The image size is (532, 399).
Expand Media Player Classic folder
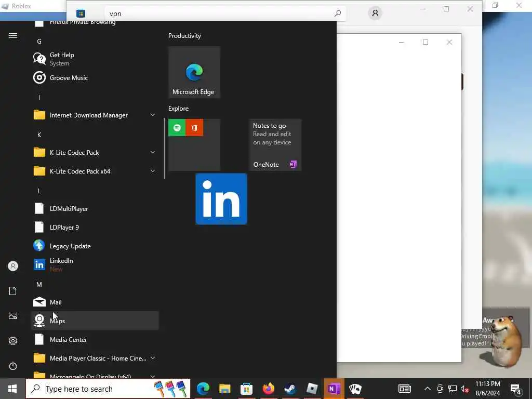(x=153, y=358)
